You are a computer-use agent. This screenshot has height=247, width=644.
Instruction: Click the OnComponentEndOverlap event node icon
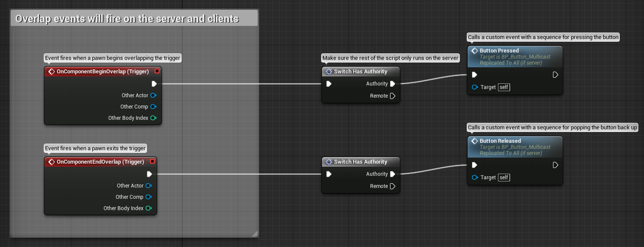(52, 161)
